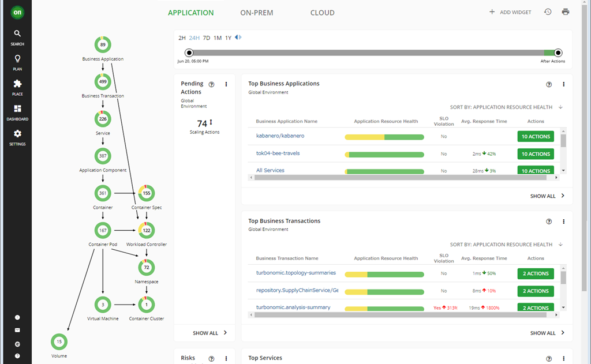
Task: Open help for Pending Actions widget
Action: point(211,84)
